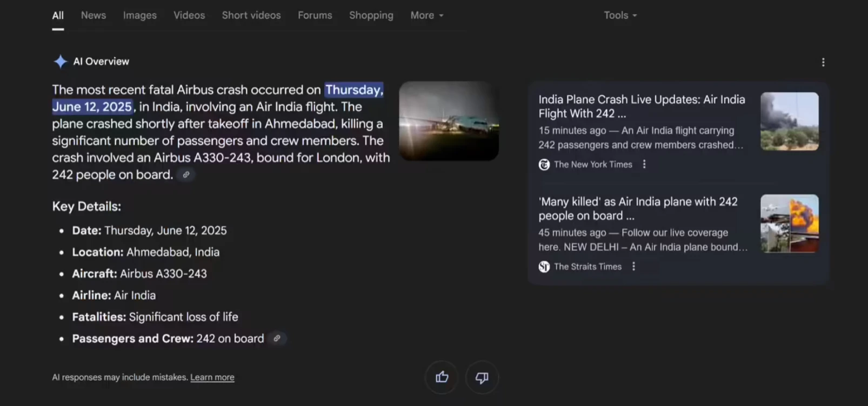Open "'Many killed' as Air India plane" article
This screenshot has width=868, height=406.
pyautogui.click(x=638, y=208)
